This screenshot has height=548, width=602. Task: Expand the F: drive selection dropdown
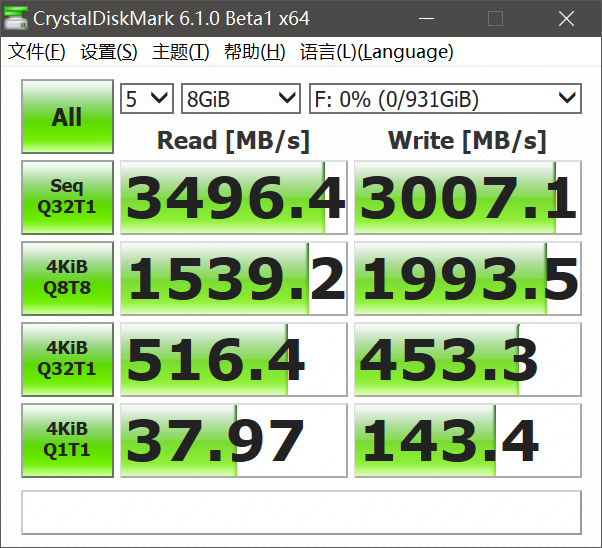(445, 99)
